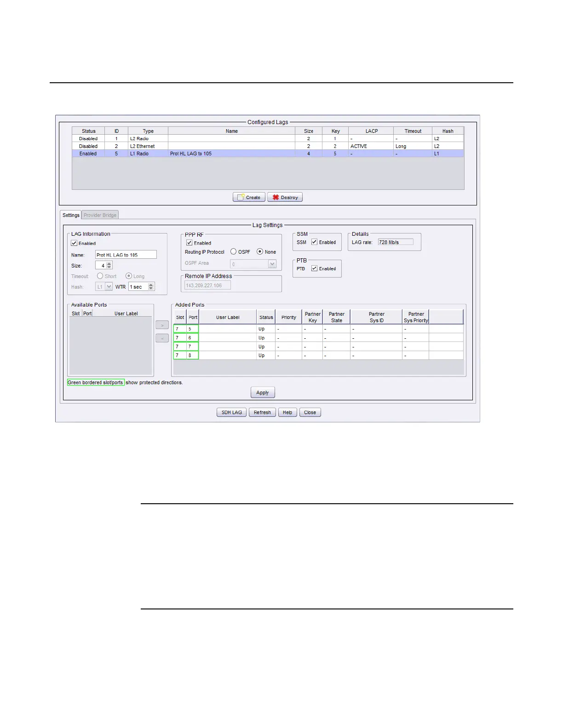The width and height of the screenshot is (563, 728).
Task: Click the Partner Sys ID column header
Action: [376, 317]
